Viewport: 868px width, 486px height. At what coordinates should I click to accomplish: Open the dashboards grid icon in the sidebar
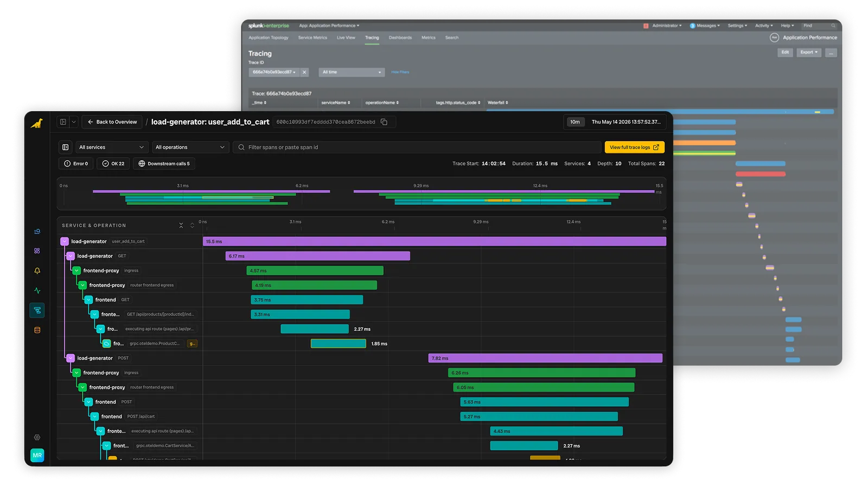click(37, 251)
